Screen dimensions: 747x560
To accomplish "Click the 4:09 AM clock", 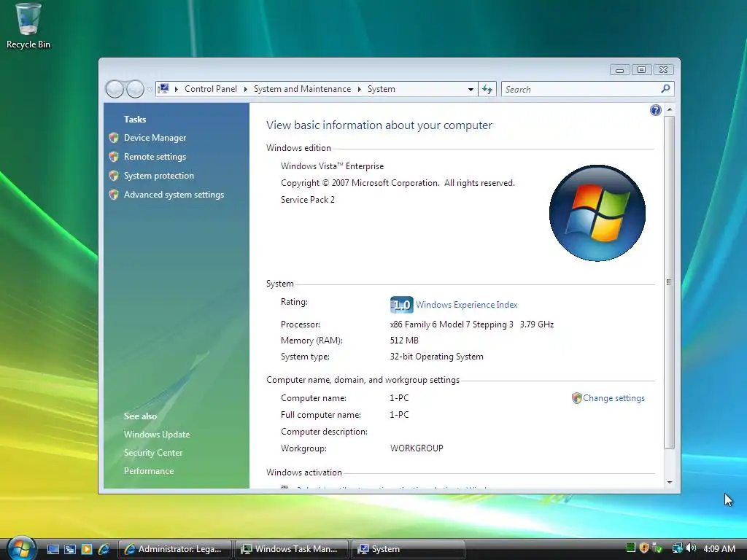I will point(719,548).
